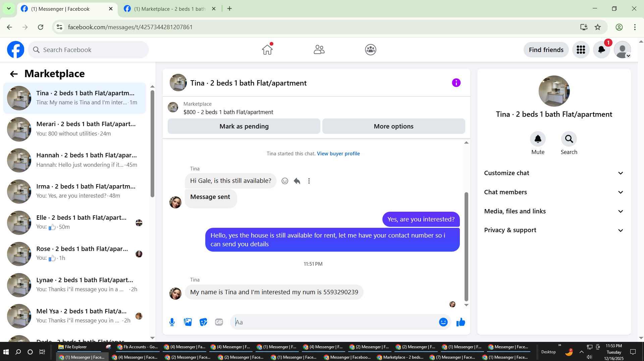Open Mel Ysa's conversation
The image size is (644, 361).
point(75,316)
